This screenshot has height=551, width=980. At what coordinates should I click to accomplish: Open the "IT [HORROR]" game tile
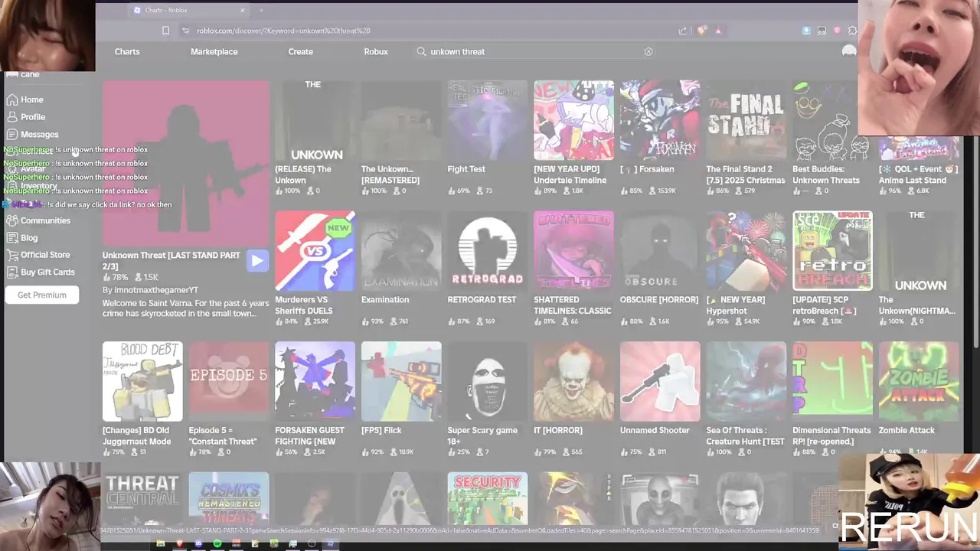pyautogui.click(x=573, y=399)
